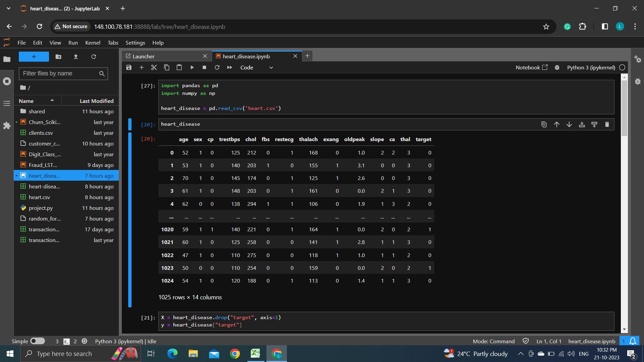Open notifications bell in status bar
The height and width of the screenshot is (362, 644).
click(x=633, y=341)
